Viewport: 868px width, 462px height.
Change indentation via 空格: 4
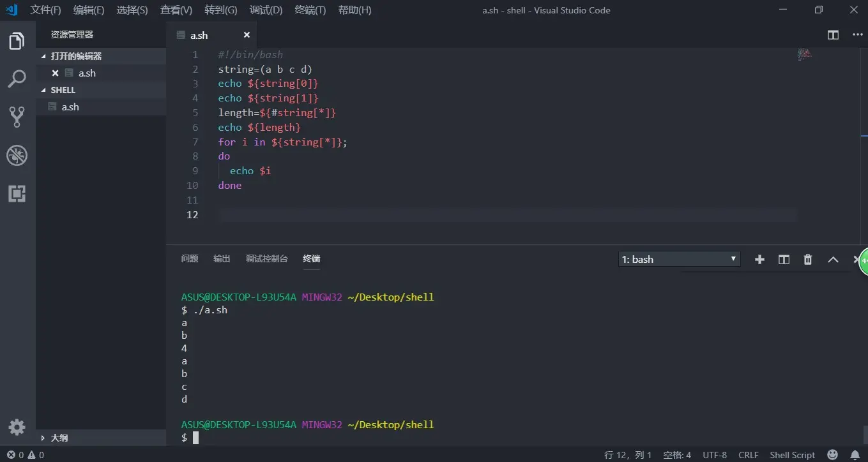[677, 455]
